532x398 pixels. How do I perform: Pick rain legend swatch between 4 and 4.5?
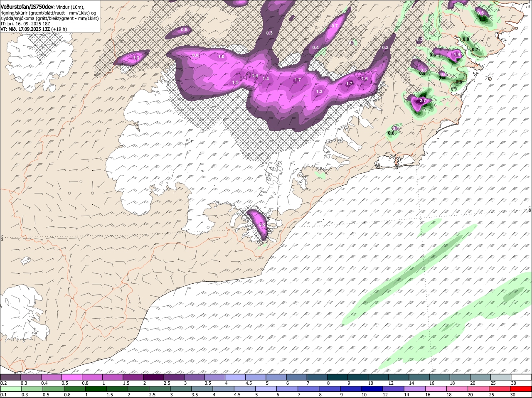coord(224,389)
